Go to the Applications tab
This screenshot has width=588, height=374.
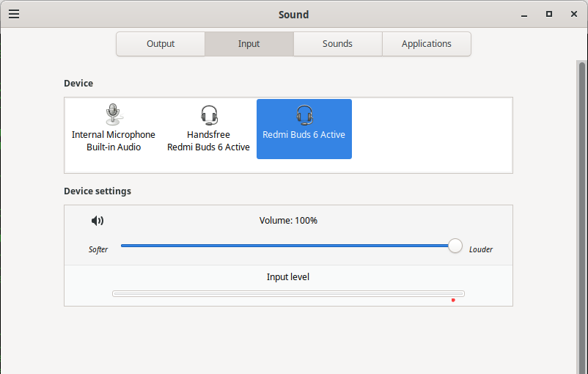tap(426, 44)
